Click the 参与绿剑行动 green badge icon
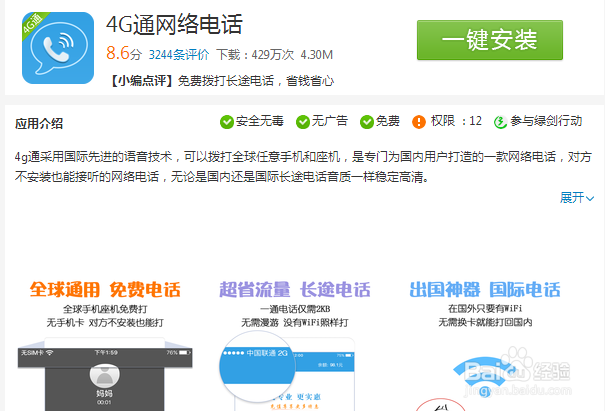The image size is (605, 411). coord(500,122)
